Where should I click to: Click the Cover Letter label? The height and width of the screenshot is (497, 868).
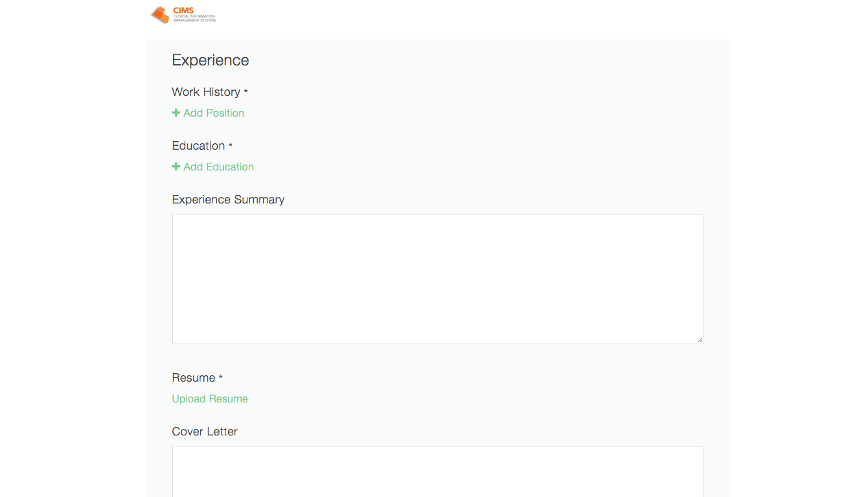coord(205,432)
